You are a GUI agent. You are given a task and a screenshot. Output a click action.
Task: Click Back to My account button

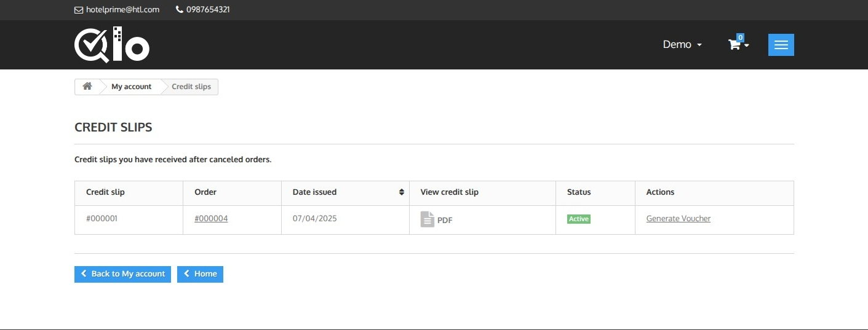point(122,274)
